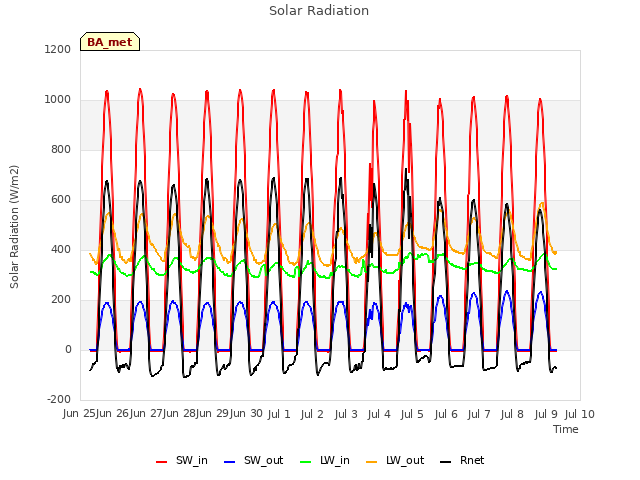Click the BA_met annotation label
The image size is (640, 480).
coord(110,42)
